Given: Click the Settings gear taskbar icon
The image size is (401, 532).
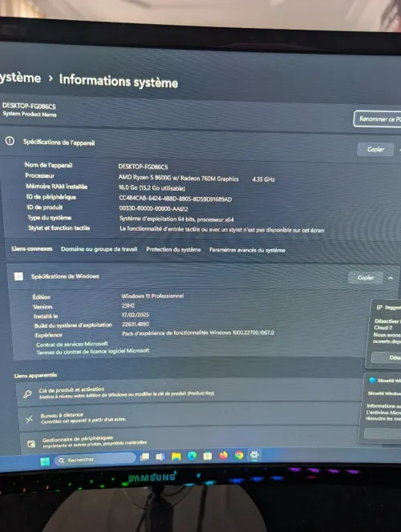Looking at the screenshot, I should pos(254,454).
